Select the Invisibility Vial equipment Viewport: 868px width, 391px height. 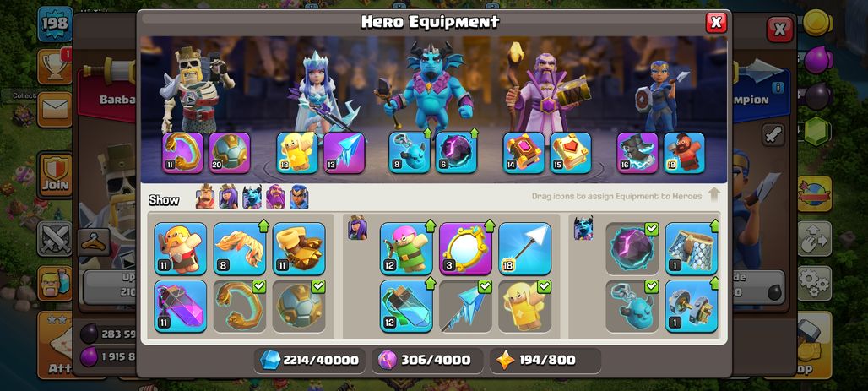406,307
